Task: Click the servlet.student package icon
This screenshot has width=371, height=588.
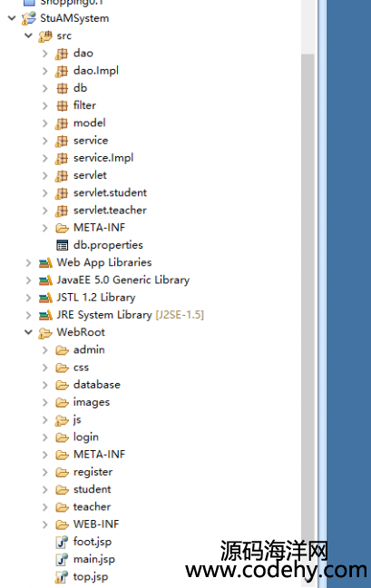Action: 62,193
